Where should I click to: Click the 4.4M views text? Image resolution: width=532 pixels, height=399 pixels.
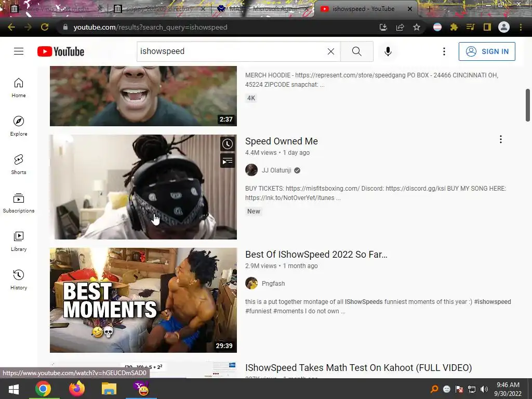click(261, 153)
